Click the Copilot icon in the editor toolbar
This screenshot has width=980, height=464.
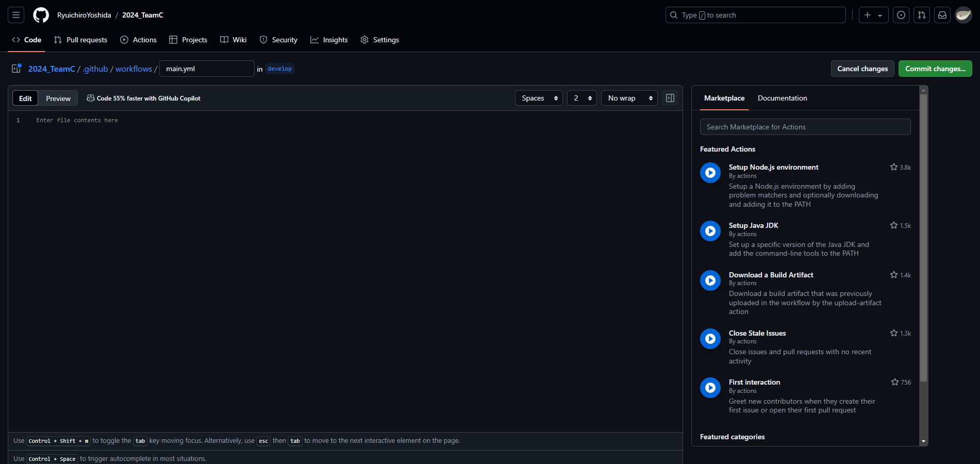point(91,98)
